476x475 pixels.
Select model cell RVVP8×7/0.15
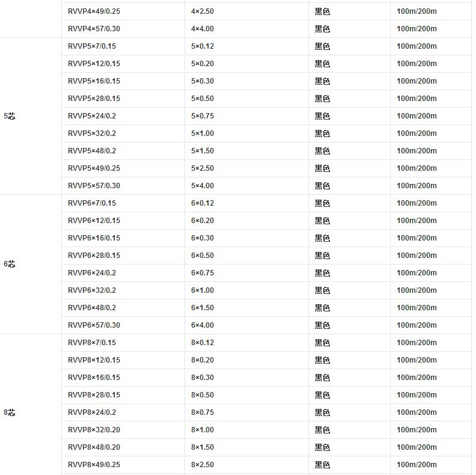[x=92, y=343]
